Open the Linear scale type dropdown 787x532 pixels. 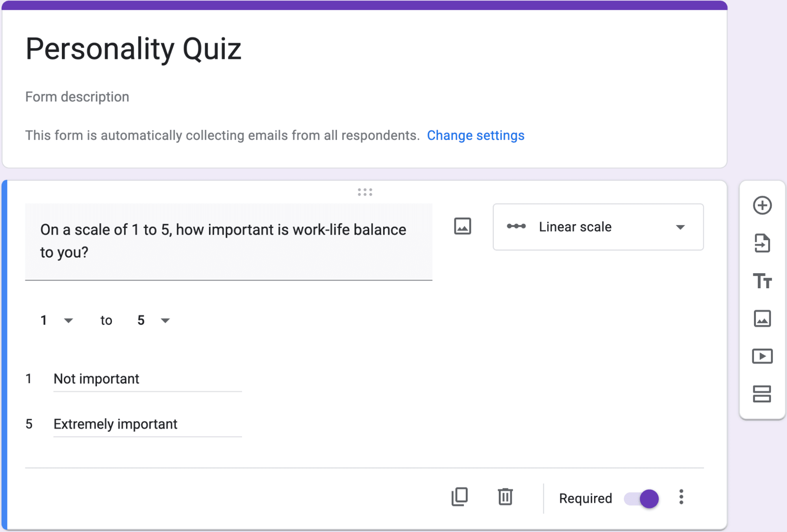598,227
